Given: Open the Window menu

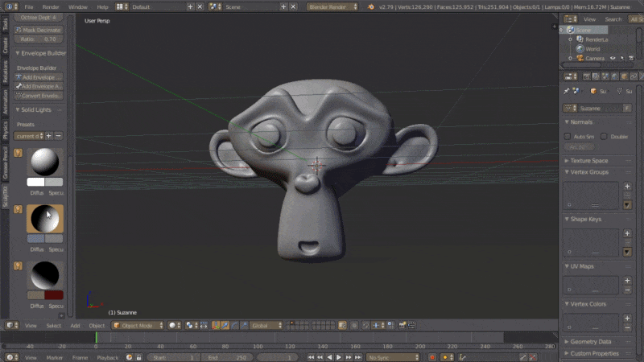Looking at the screenshot, I should point(77,7).
